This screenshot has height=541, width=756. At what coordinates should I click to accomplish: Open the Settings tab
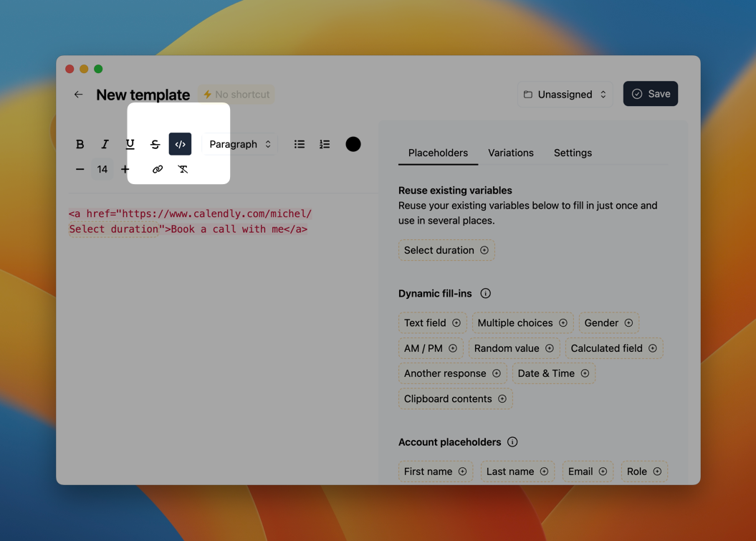coord(573,153)
